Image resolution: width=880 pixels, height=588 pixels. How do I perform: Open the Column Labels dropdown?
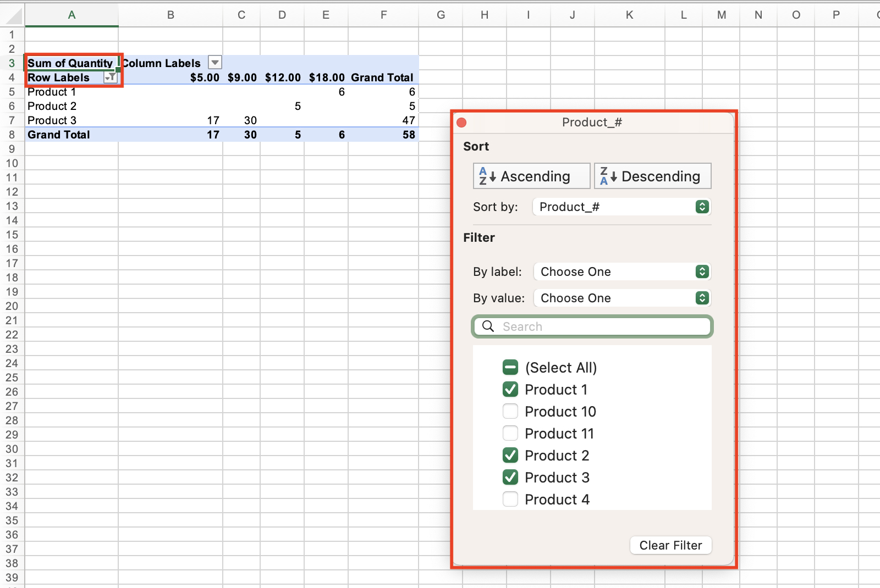[x=215, y=62]
